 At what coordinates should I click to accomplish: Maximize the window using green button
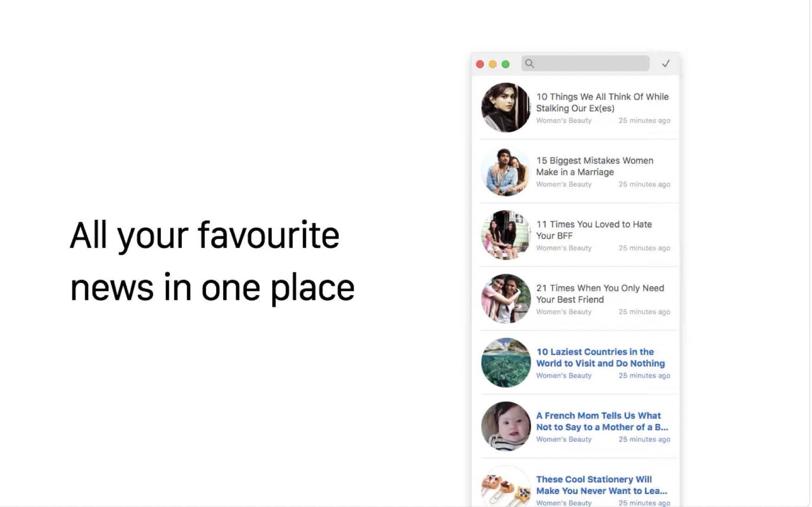[506, 64]
